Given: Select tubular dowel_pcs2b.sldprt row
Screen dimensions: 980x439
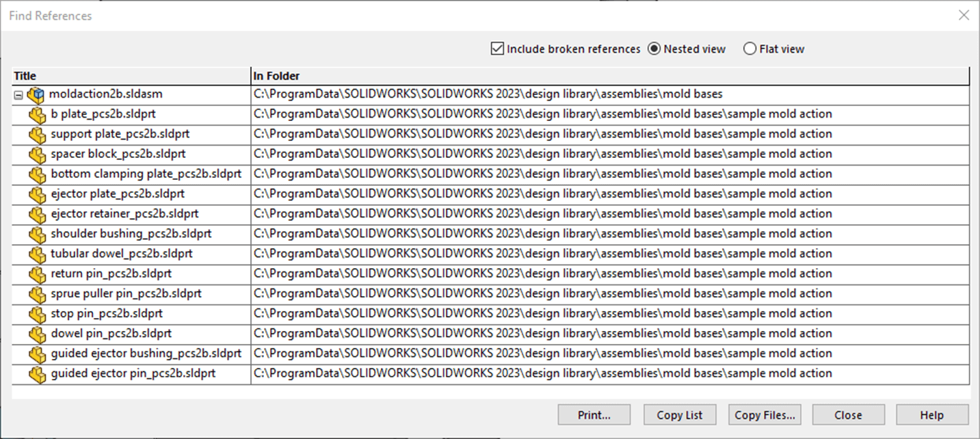Looking at the screenshot, I should [122, 254].
